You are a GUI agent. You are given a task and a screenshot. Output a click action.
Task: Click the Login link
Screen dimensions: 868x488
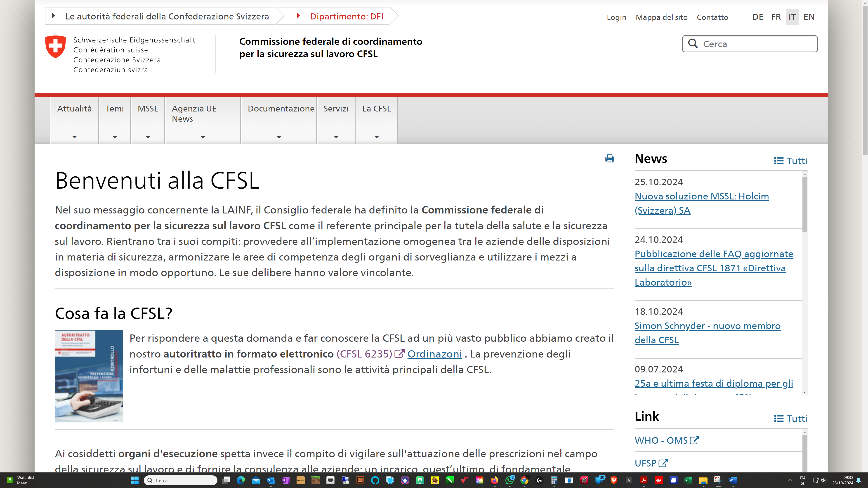click(616, 17)
